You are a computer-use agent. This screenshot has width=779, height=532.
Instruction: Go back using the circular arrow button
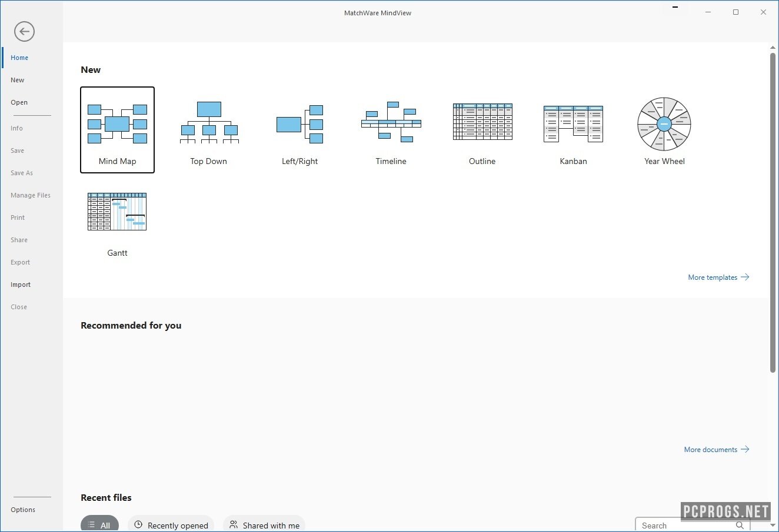[25, 31]
